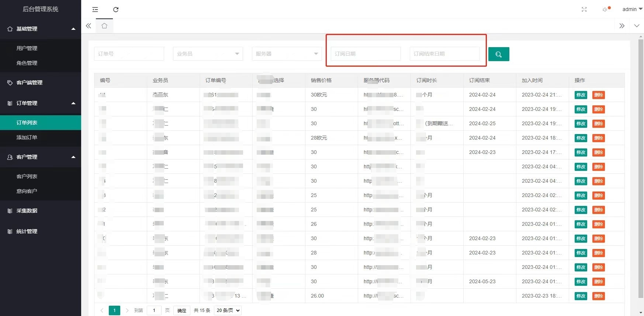Click 删除 on the 28欧元 row
Image resolution: width=644 pixels, height=316 pixels.
click(x=599, y=138)
